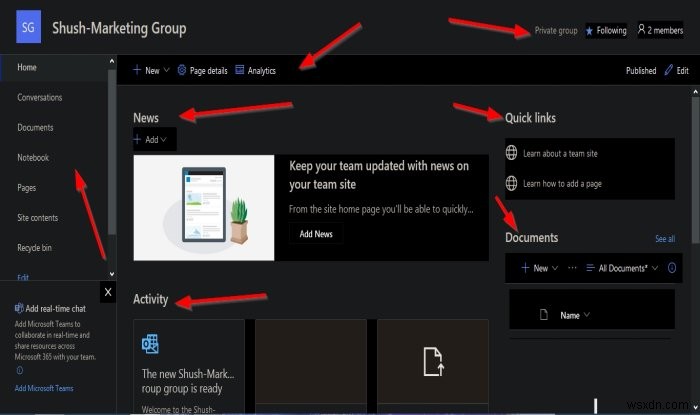Open the 2 members list
This screenshot has height=415, width=700.
660,30
